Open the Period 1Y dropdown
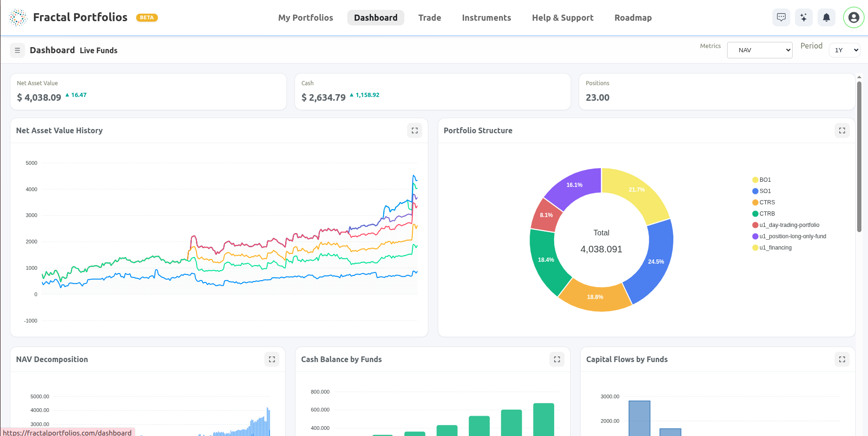Image resolution: width=868 pixels, height=436 pixels. pos(844,49)
